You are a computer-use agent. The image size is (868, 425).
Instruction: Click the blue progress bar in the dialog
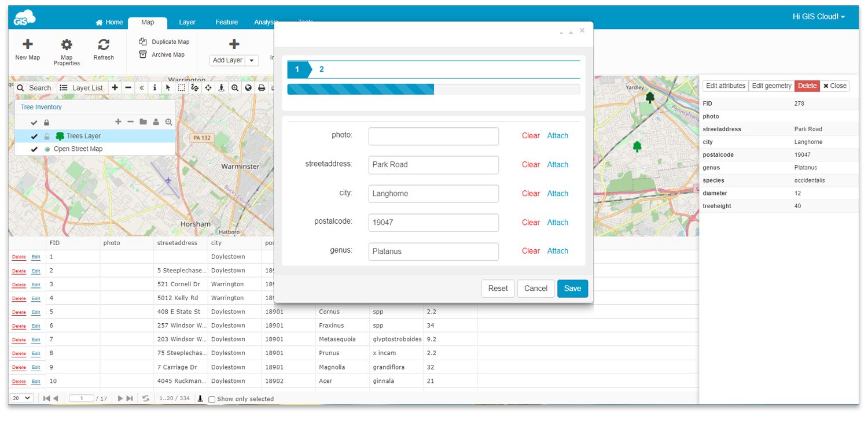tap(359, 89)
